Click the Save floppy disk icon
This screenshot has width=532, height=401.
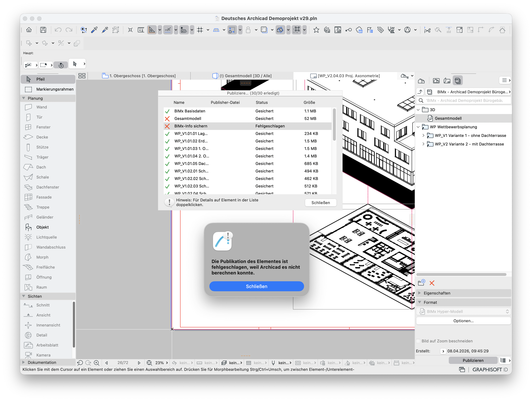(x=43, y=30)
